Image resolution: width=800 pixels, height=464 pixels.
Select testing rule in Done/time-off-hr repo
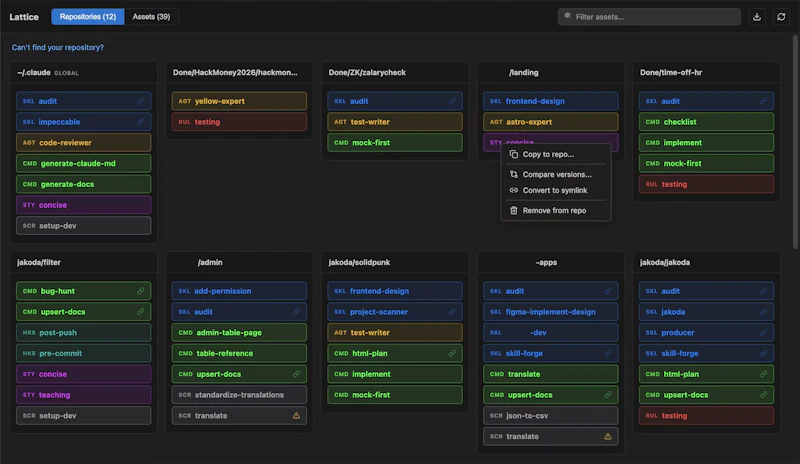click(706, 184)
